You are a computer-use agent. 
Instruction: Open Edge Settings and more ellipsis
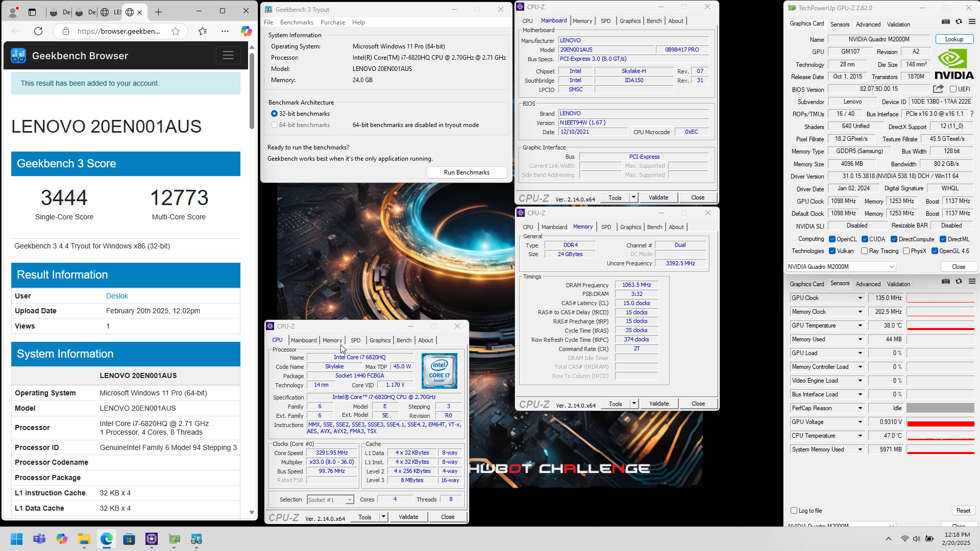(225, 31)
